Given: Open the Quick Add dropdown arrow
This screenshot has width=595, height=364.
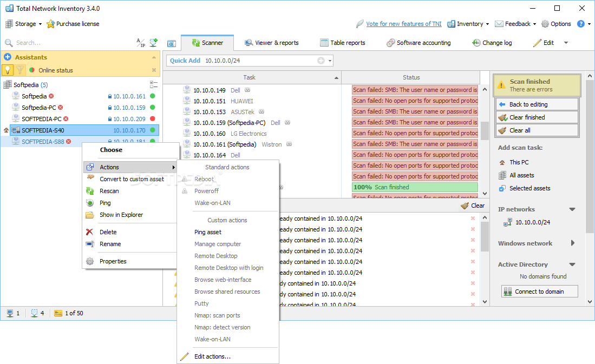Looking at the screenshot, I should 330,61.
